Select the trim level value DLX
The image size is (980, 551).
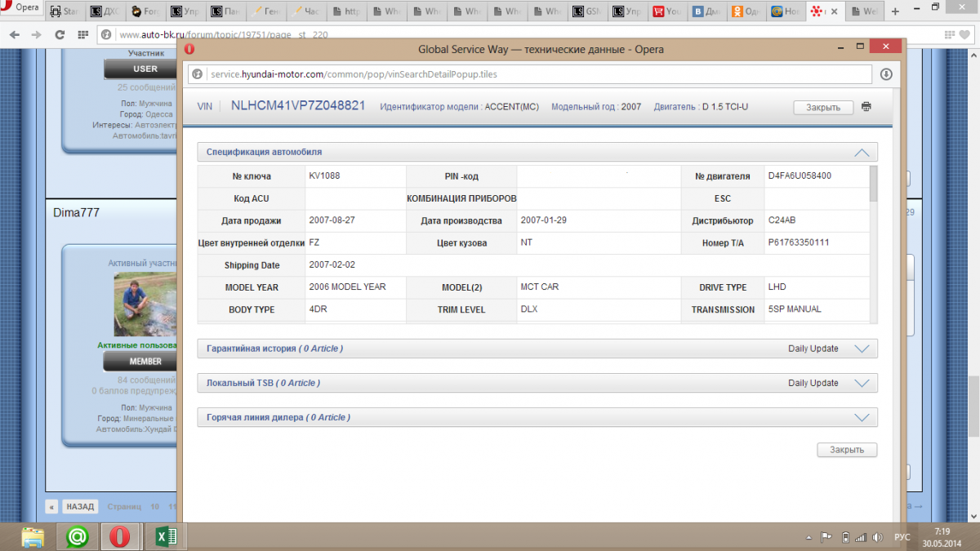click(529, 309)
